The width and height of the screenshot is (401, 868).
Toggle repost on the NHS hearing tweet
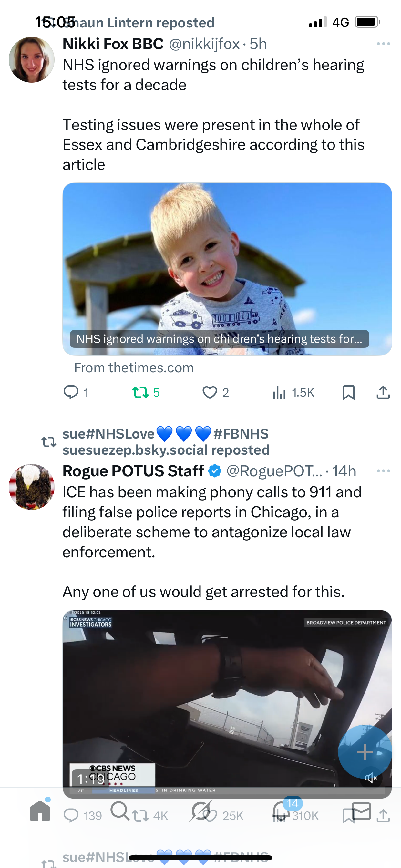point(140,393)
